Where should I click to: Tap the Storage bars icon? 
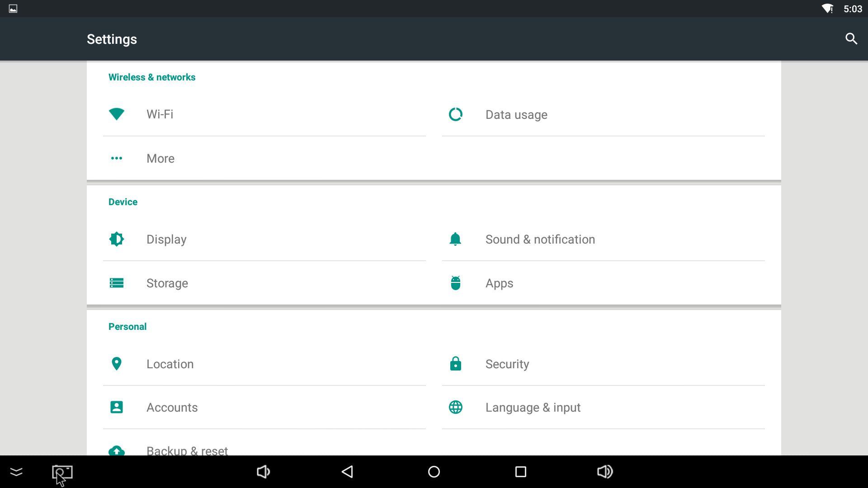coord(117,283)
